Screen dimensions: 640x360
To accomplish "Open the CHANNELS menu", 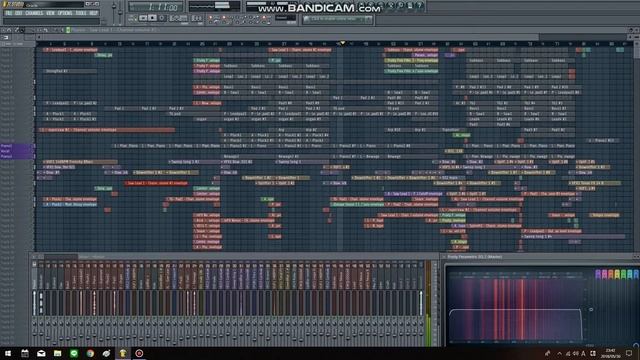I will [x=34, y=13].
